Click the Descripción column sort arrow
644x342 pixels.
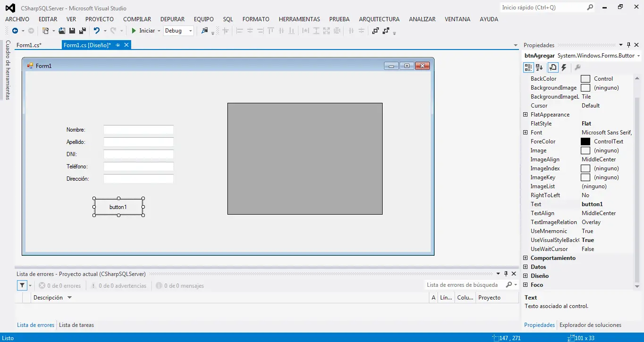pyautogui.click(x=69, y=298)
